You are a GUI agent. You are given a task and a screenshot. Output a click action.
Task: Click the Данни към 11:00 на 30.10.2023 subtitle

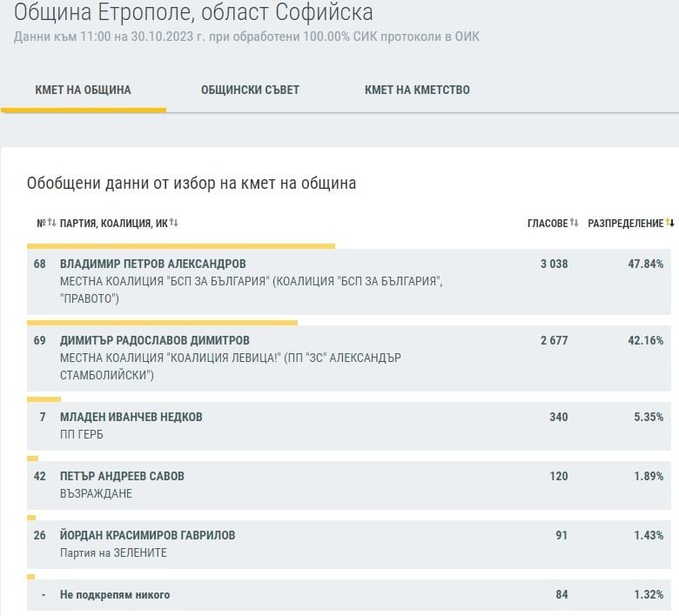247,37
